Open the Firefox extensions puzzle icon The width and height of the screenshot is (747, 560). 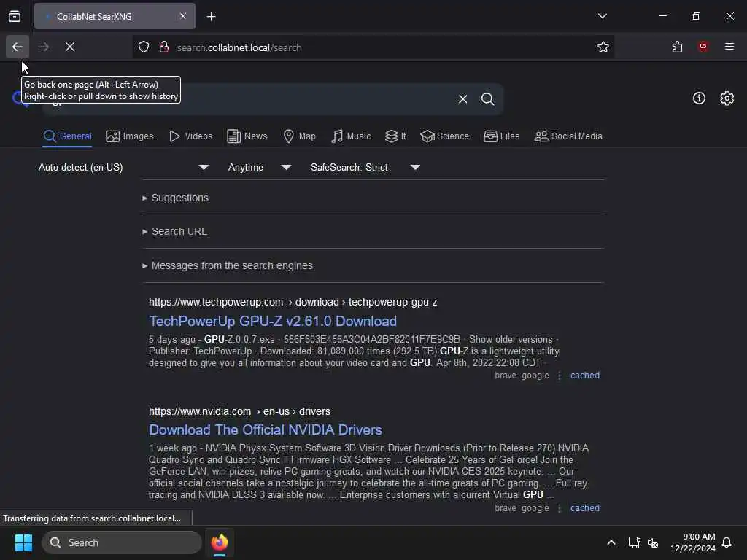coord(677,47)
